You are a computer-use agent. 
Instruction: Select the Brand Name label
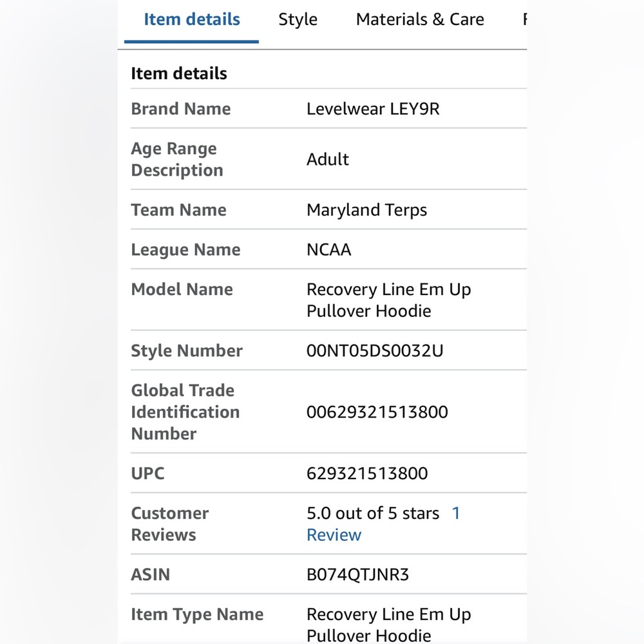click(x=181, y=109)
